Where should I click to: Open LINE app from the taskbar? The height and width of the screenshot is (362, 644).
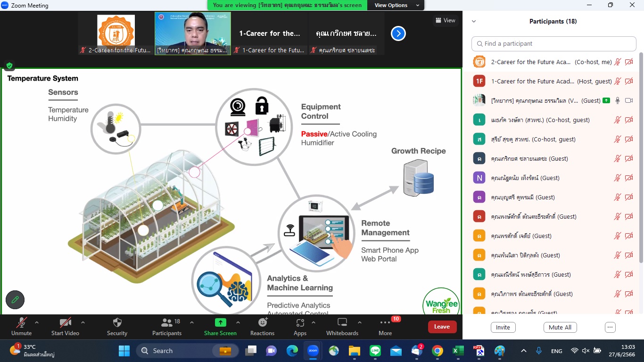(x=375, y=351)
